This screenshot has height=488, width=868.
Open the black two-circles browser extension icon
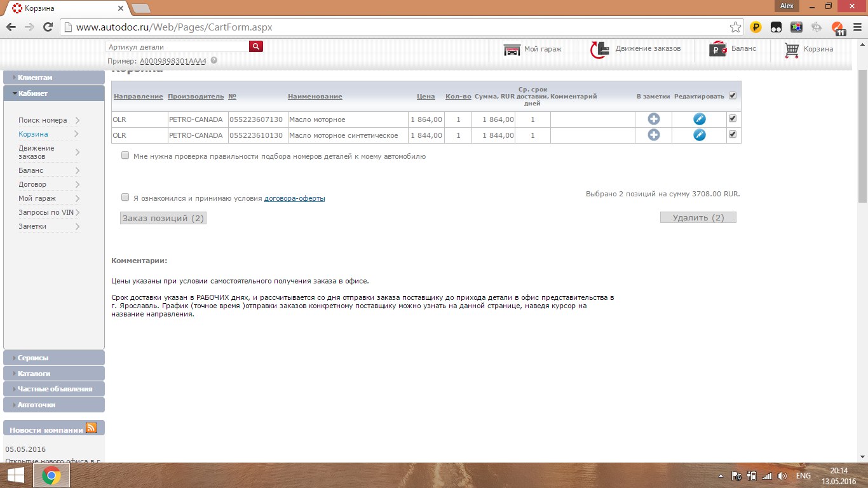776,27
